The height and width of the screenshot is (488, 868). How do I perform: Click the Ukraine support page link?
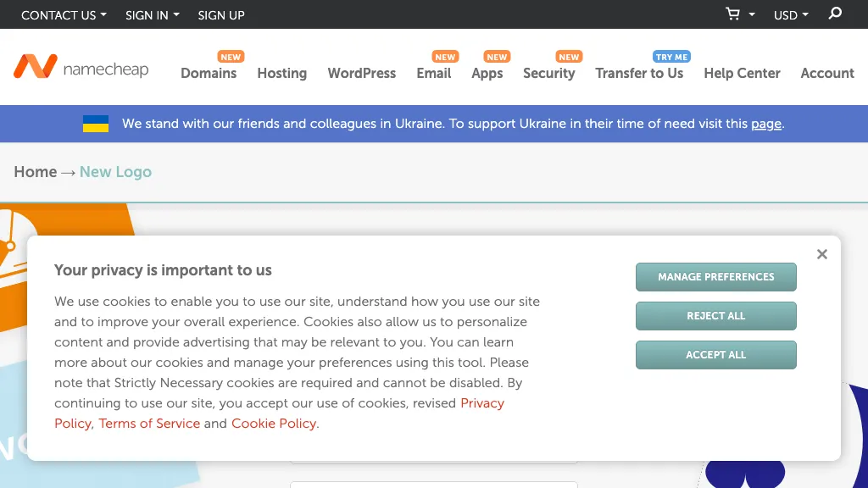[765, 124]
